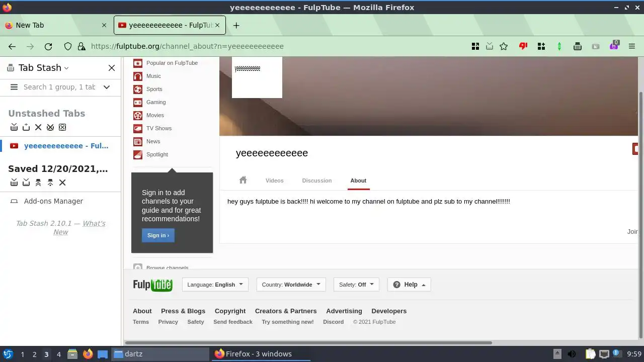Click the four-squares extension icon in the address bar
The height and width of the screenshot is (362, 644).
[475, 46]
